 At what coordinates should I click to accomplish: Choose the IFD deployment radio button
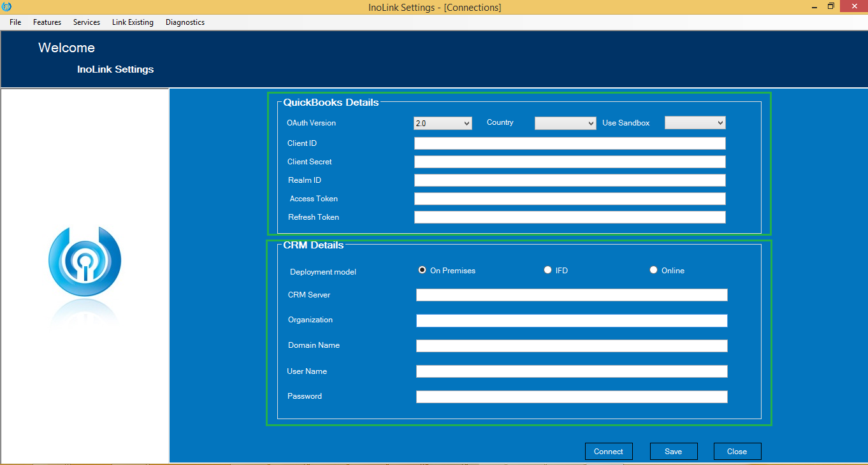tap(547, 270)
